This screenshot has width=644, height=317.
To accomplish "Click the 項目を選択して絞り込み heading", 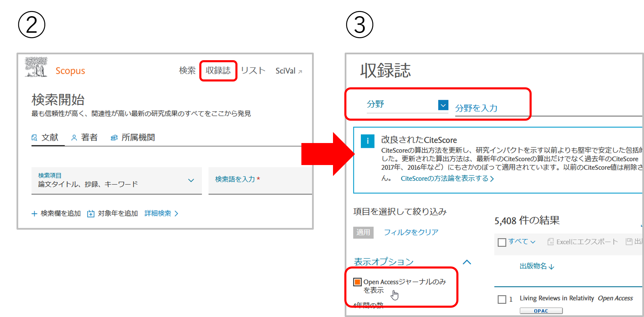I will coord(400,212).
